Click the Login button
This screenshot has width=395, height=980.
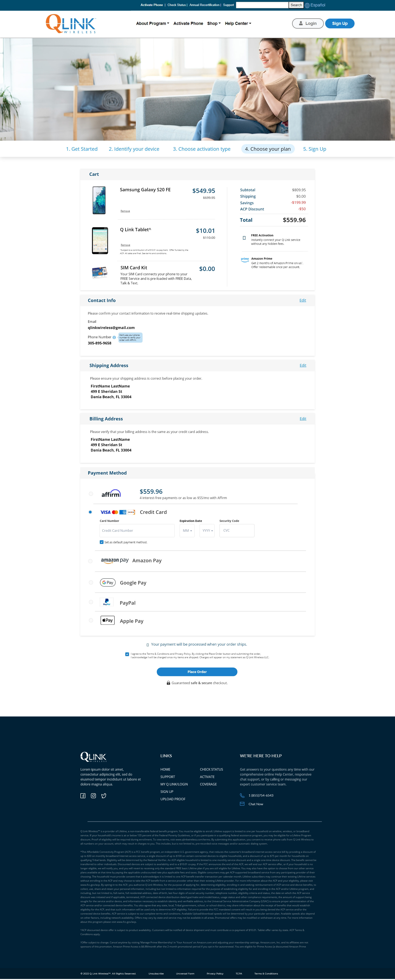coord(308,24)
